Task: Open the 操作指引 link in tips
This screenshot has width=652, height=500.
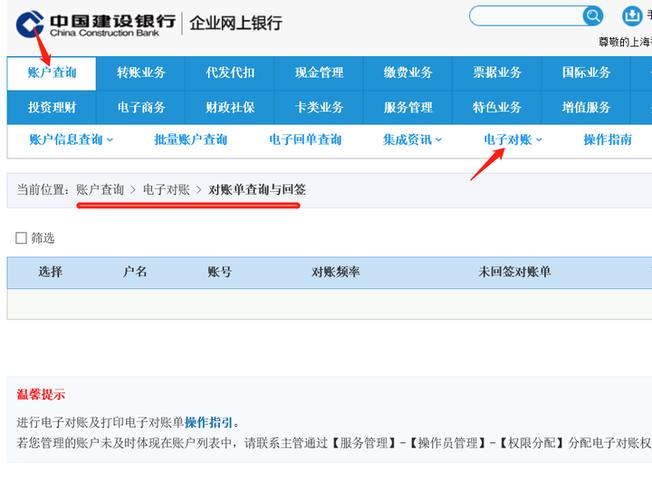Action: [x=208, y=422]
